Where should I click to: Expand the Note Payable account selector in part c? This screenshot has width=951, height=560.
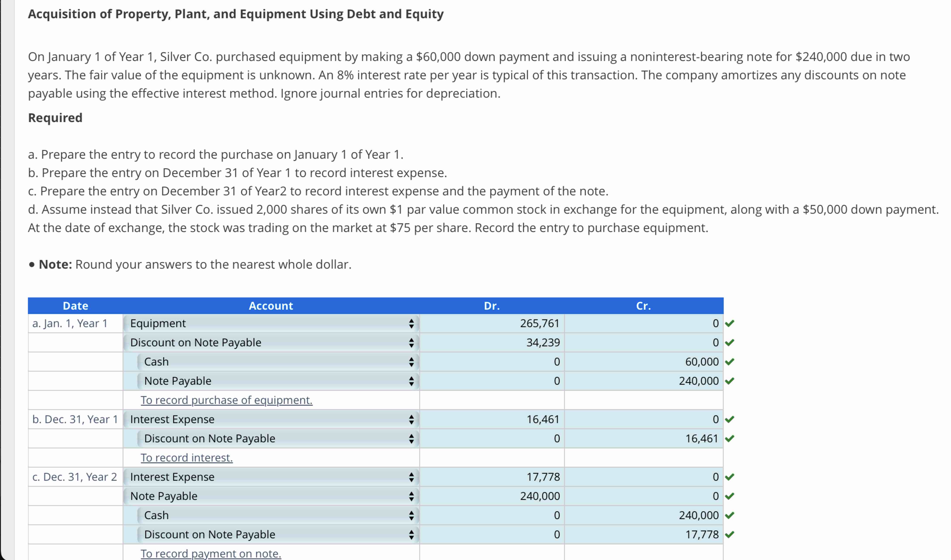pos(411,496)
